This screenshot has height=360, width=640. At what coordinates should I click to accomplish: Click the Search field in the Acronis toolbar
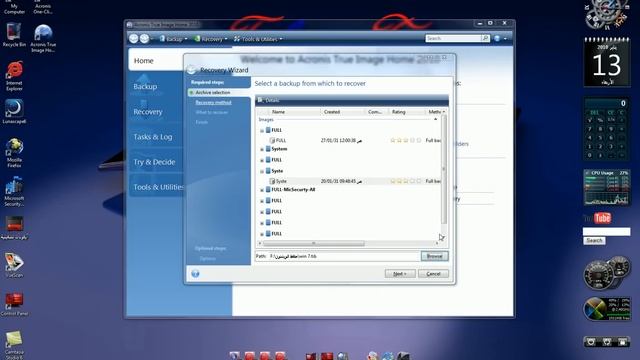click(x=453, y=38)
